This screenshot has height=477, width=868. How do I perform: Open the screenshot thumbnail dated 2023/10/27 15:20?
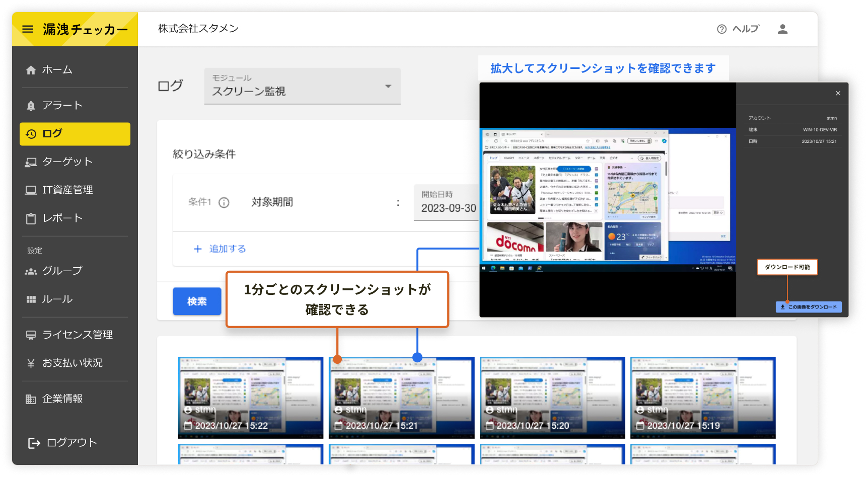point(552,397)
